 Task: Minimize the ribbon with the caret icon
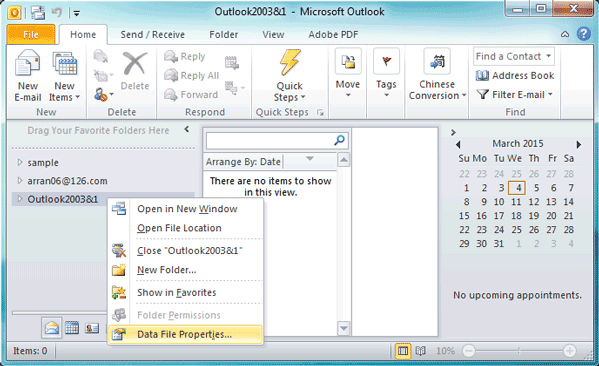pyautogui.click(x=565, y=34)
